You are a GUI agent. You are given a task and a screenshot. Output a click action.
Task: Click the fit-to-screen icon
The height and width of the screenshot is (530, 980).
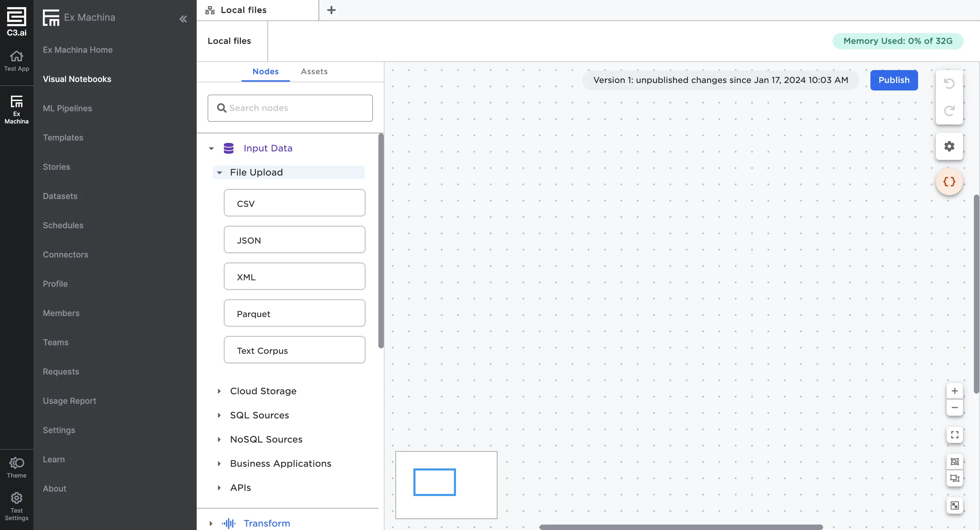click(954, 434)
